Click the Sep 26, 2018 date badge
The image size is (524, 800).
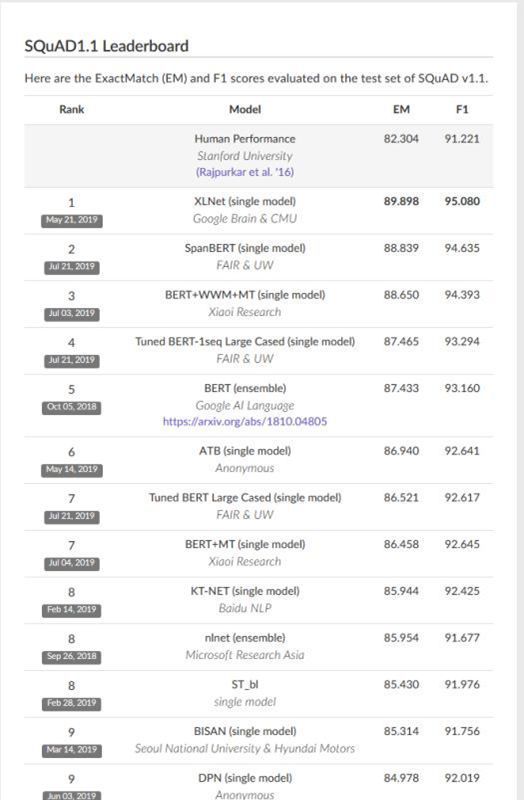point(71,657)
